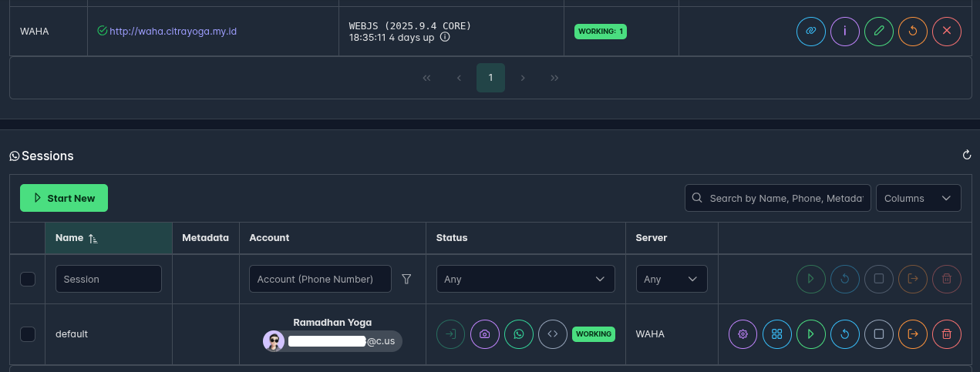Focus the Search by Name, Phone field
The width and height of the screenshot is (980, 372).
778,198
